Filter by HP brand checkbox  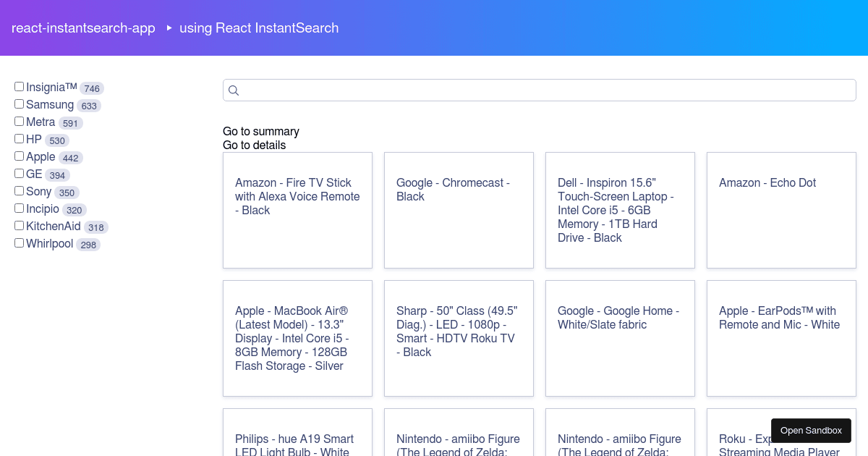tap(20, 139)
